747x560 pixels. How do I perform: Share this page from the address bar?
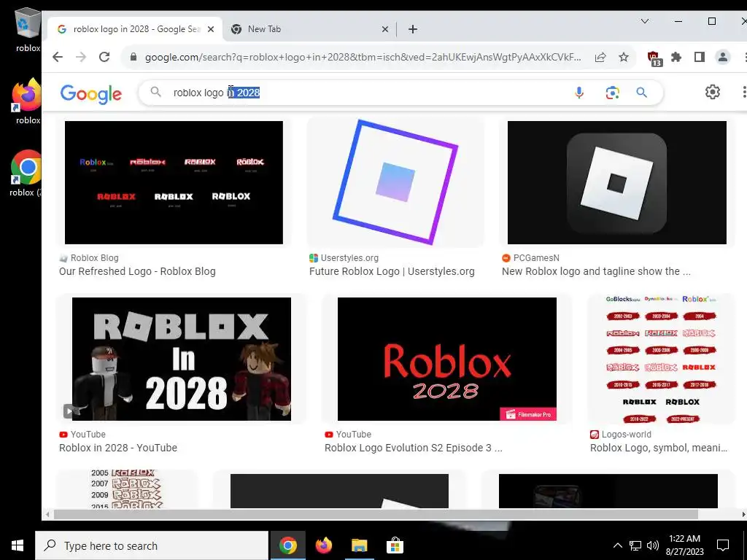(x=600, y=57)
